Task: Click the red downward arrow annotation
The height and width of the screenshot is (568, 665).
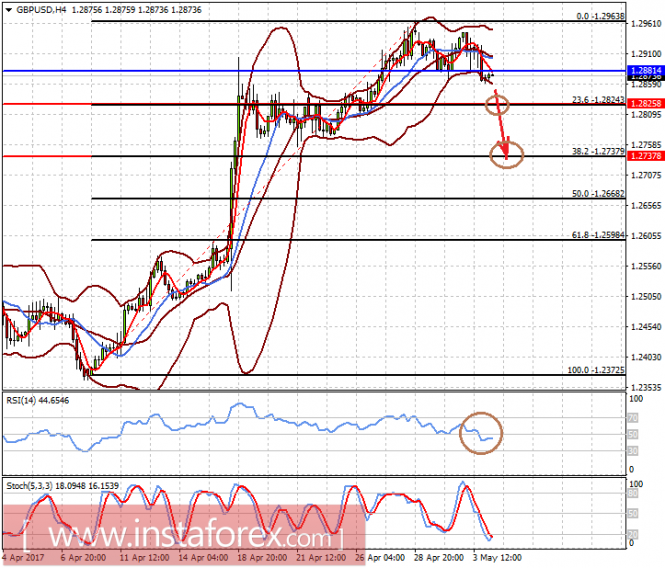Action: (x=501, y=124)
